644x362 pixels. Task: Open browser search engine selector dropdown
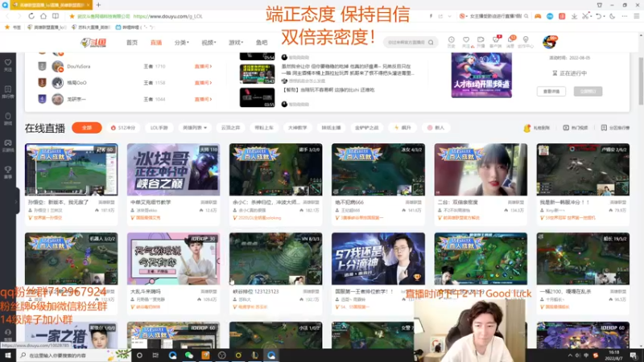click(x=464, y=16)
